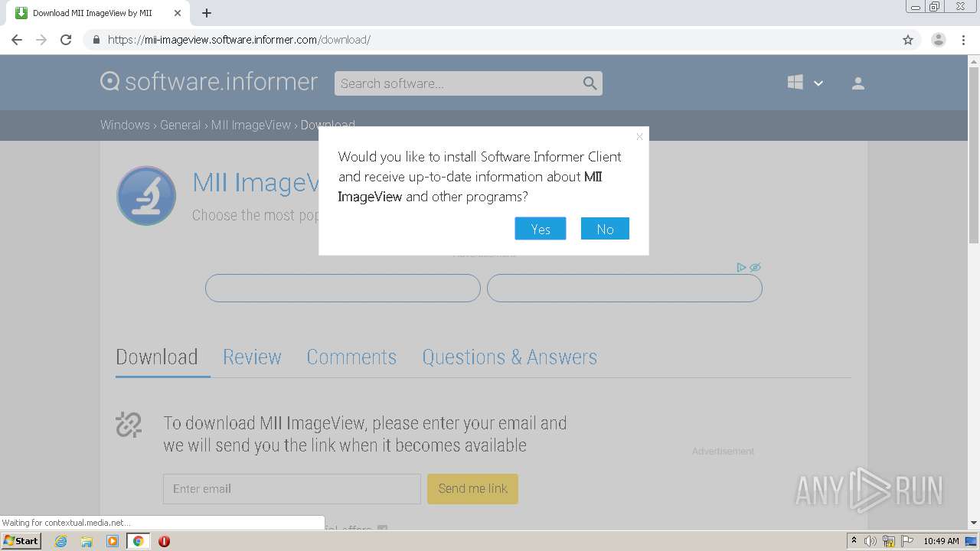This screenshot has height=551, width=980.
Task: Switch to the Download tab
Action: pos(157,357)
